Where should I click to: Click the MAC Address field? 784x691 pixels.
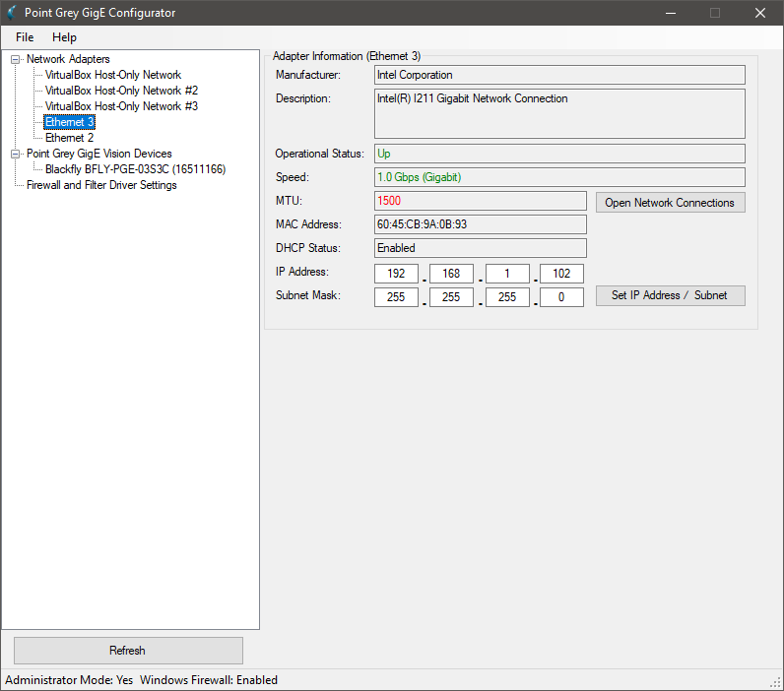(x=481, y=224)
